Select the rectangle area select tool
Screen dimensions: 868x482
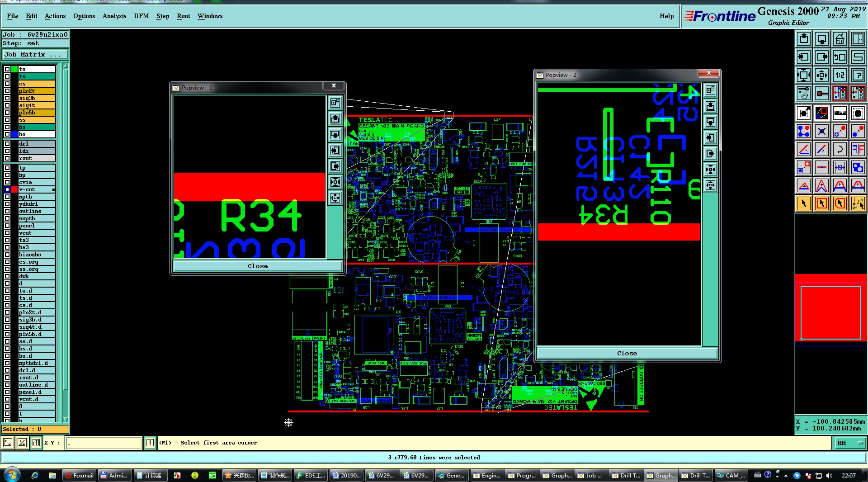[822, 203]
